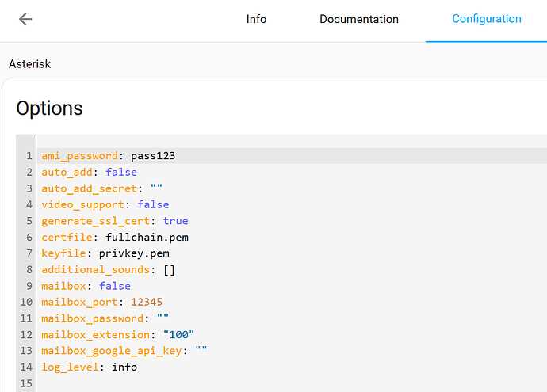This screenshot has width=547, height=392.
Task: Click the generate_ssl_cert key name
Action: click(x=96, y=221)
